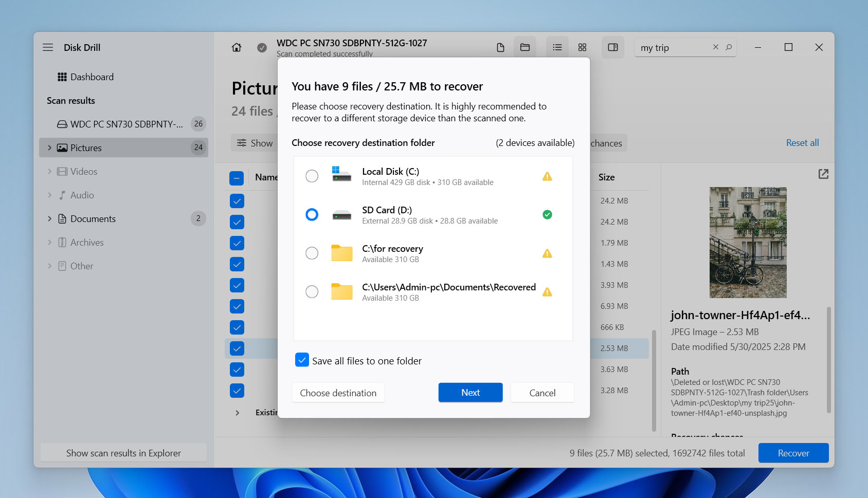Click the preview panel scrollbar
The width and height of the screenshot is (868, 498).
pyautogui.click(x=828, y=360)
